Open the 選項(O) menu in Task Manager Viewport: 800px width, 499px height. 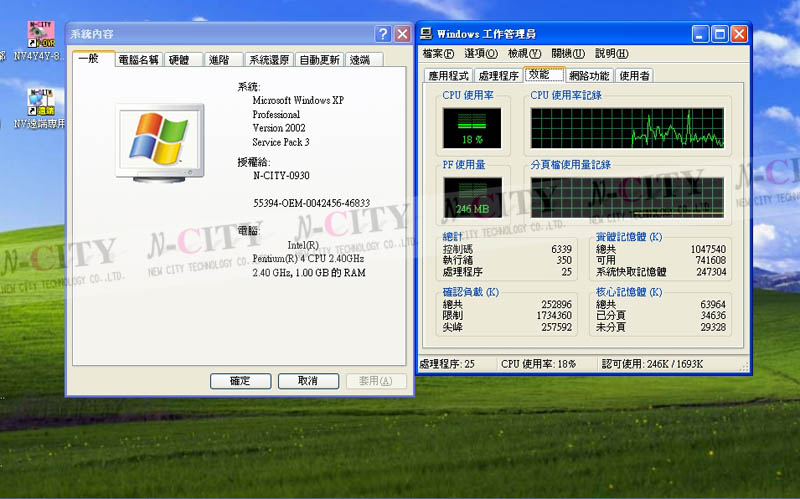[x=481, y=53]
